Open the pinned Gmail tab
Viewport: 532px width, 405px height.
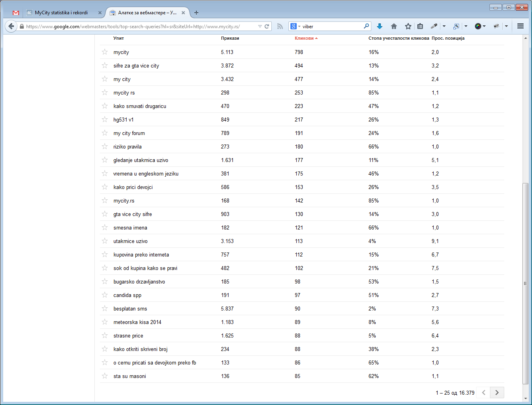point(16,13)
